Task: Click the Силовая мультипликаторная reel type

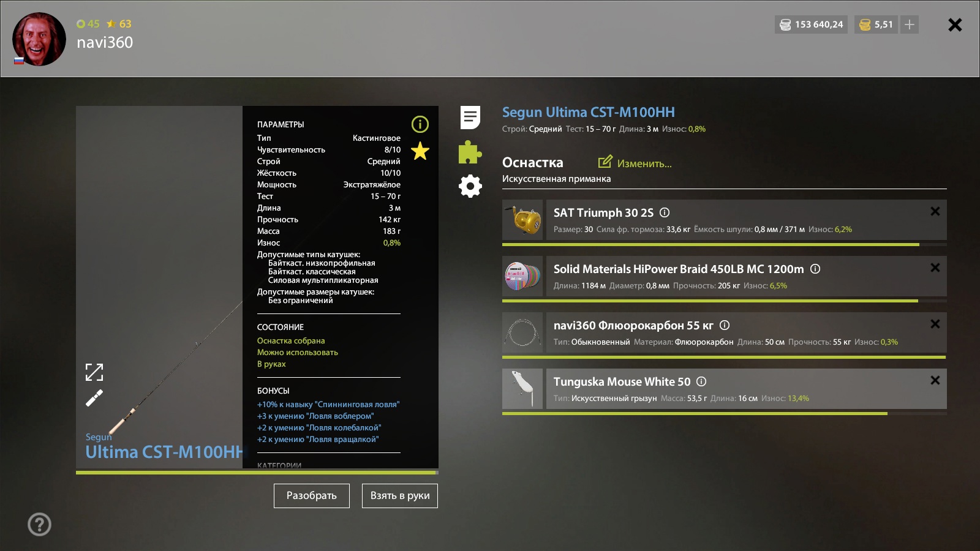Action: click(323, 280)
